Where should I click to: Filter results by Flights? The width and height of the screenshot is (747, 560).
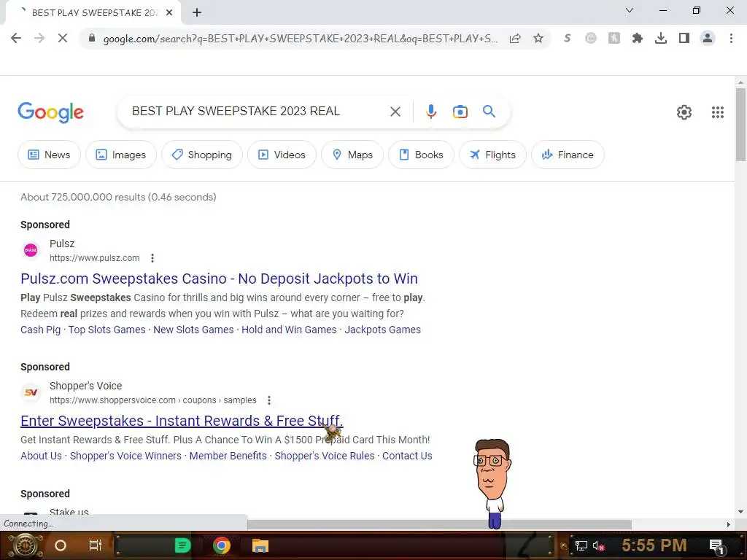pyautogui.click(x=492, y=155)
